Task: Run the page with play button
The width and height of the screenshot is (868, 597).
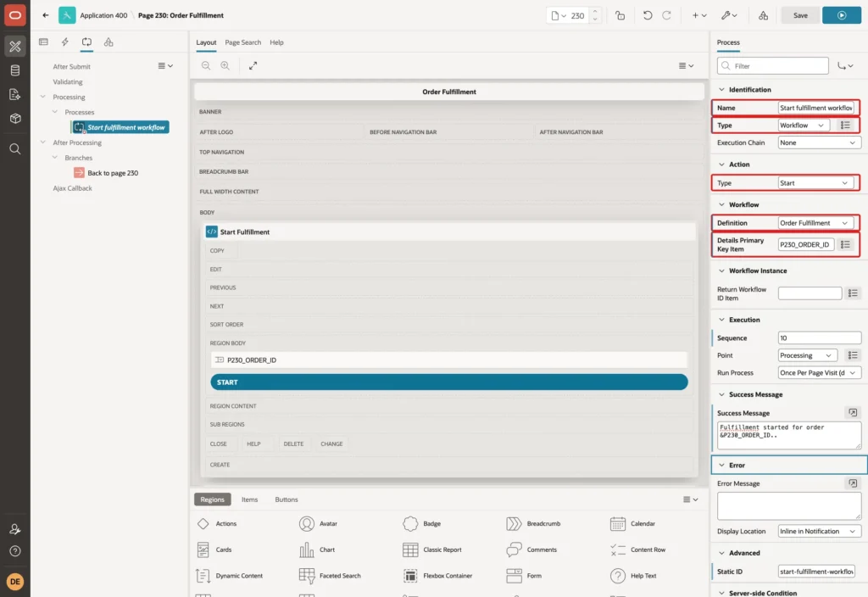Action: [x=842, y=15]
